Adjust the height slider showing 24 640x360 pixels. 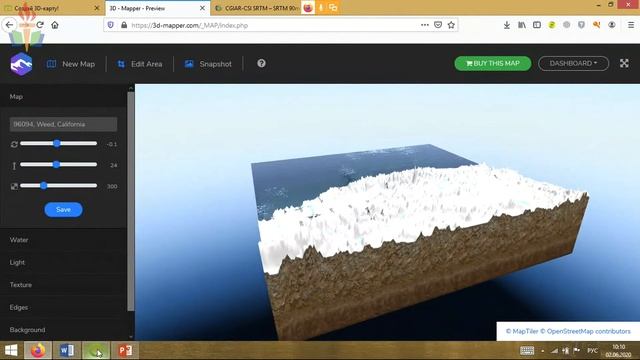(x=58, y=164)
